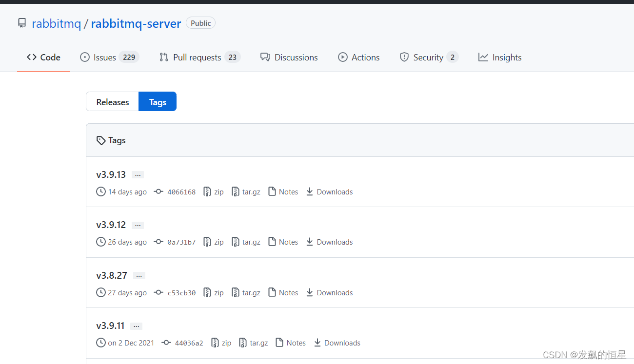
Task: Open tag v3.9.13
Action: point(111,174)
